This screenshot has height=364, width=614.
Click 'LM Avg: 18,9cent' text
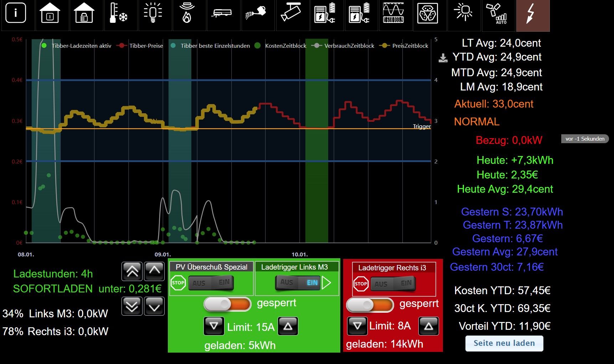(x=501, y=87)
